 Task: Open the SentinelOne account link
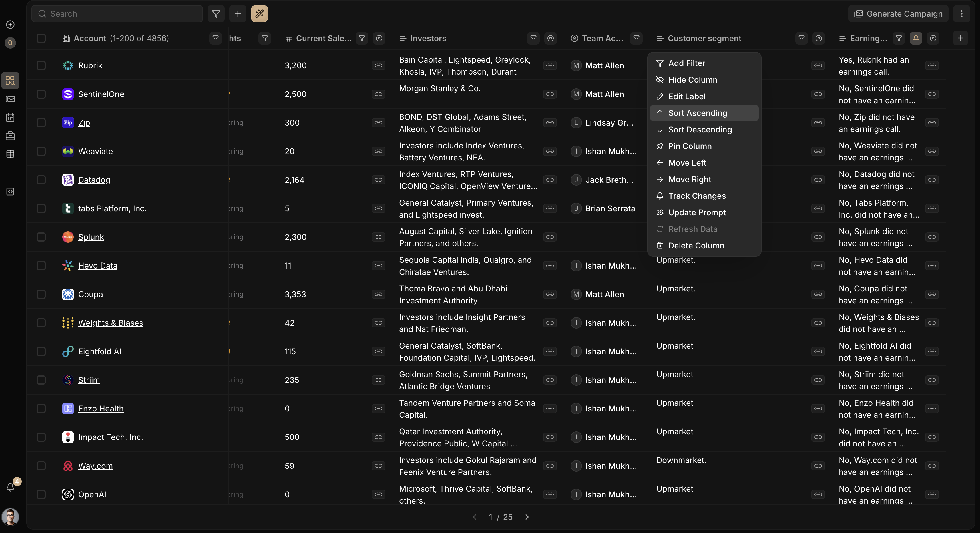click(101, 94)
